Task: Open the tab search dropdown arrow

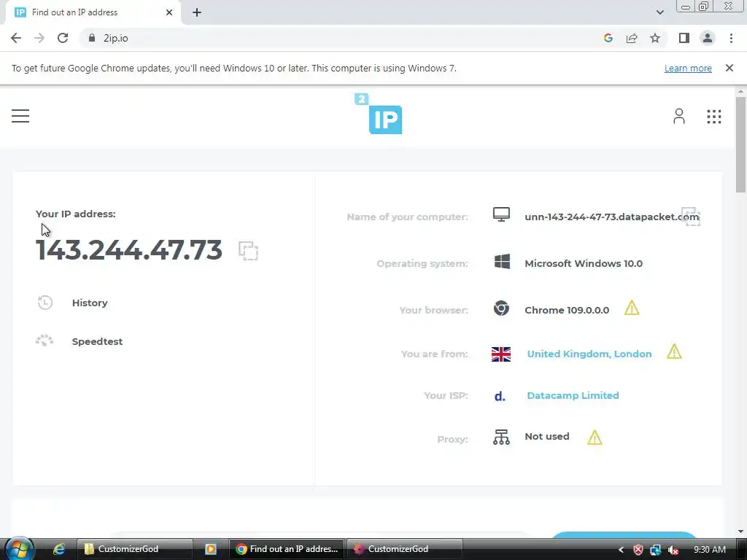Action: [x=659, y=12]
